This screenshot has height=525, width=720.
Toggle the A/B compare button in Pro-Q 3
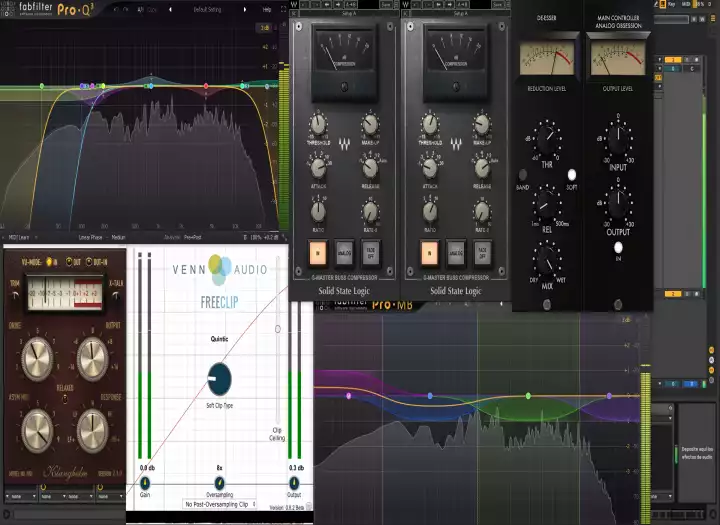141,9
